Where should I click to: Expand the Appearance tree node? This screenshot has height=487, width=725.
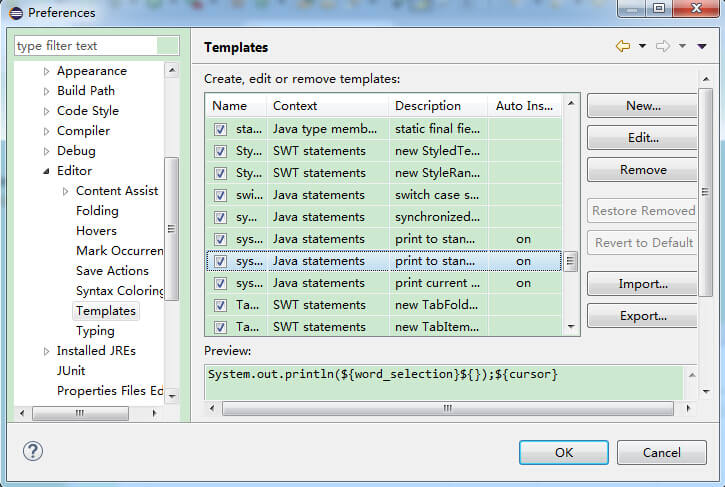coord(46,71)
